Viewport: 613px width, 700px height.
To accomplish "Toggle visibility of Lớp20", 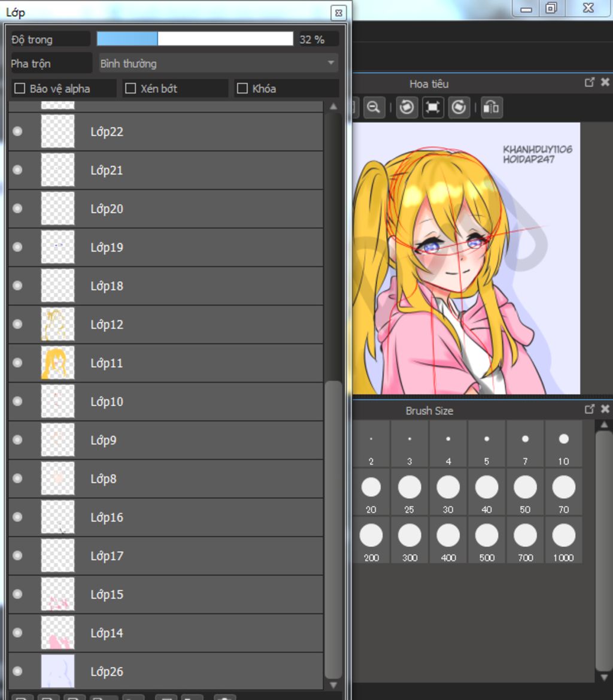I will [x=17, y=208].
